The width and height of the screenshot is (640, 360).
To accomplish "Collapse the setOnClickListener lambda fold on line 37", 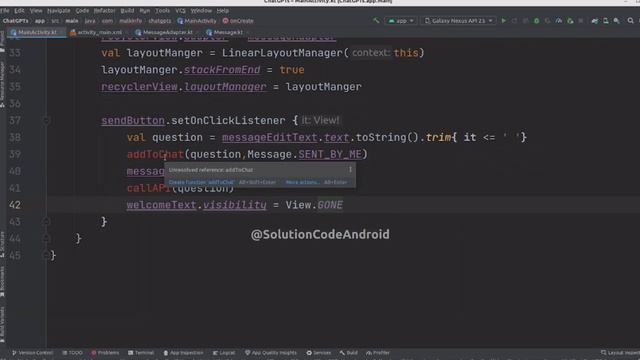I will (46, 120).
